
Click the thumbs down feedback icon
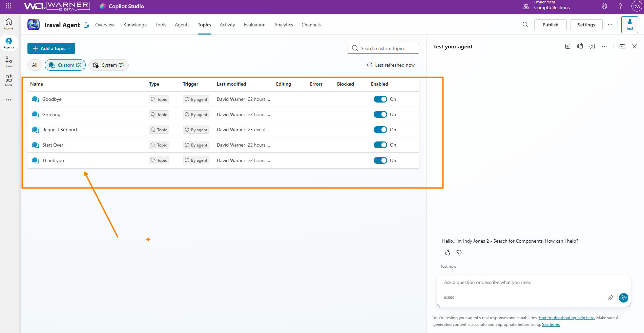[x=459, y=252]
